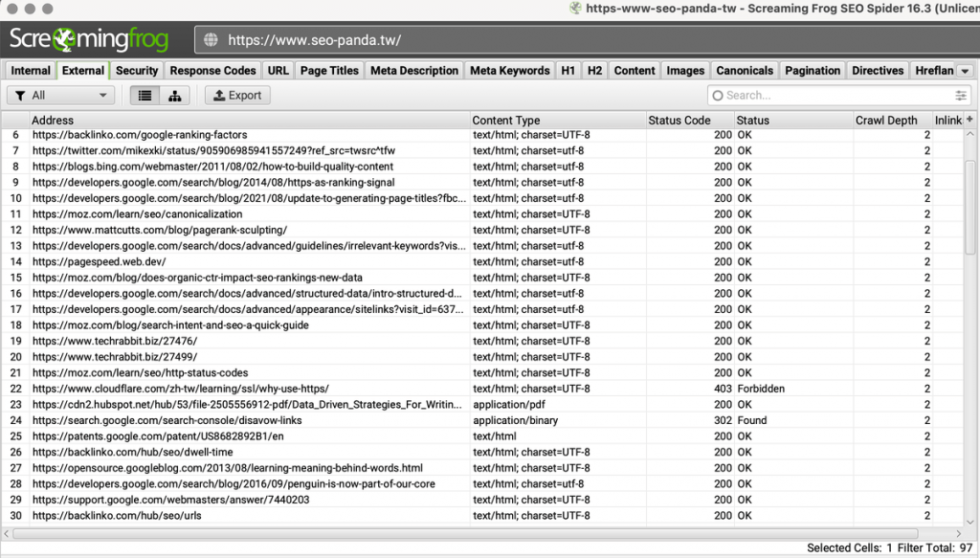
Task: Sort by the Address column header
Action: (250, 120)
